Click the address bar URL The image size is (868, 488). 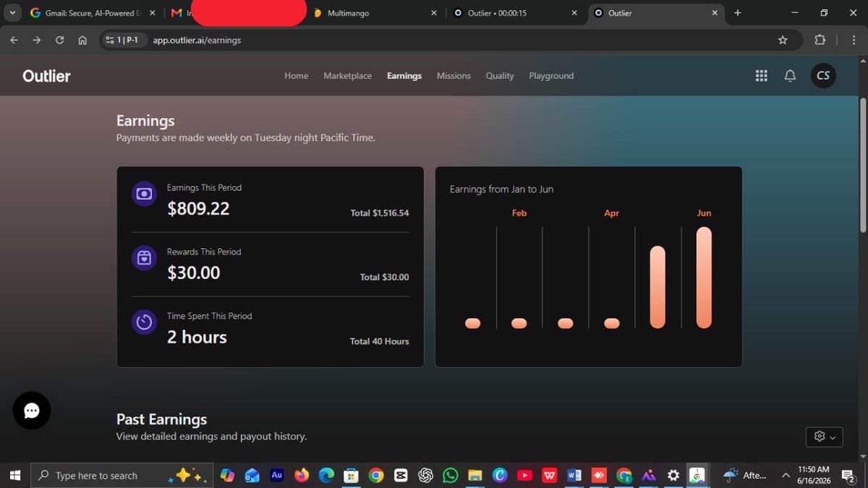pyautogui.click(x=197, y=40)
